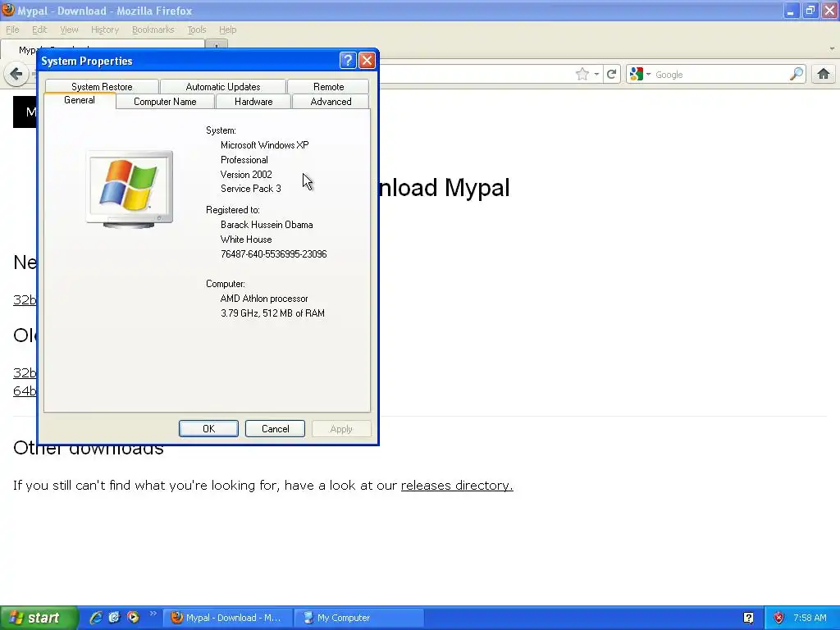Click inside the Google search field
840x630 pixels.
tap(720, 75)
